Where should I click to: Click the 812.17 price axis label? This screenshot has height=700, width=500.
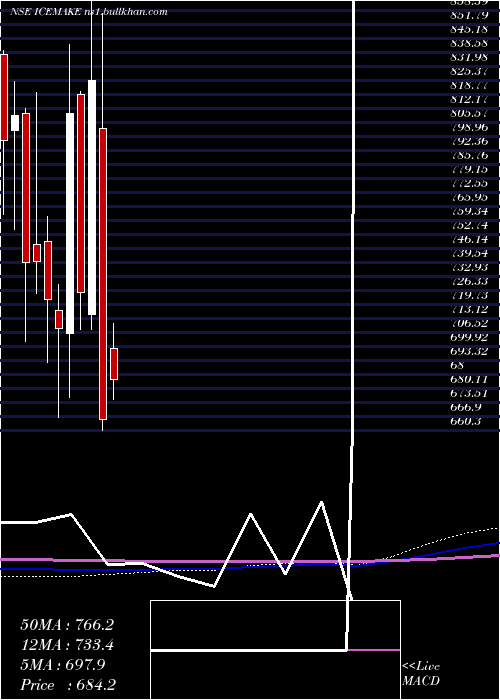click(469, 99)
